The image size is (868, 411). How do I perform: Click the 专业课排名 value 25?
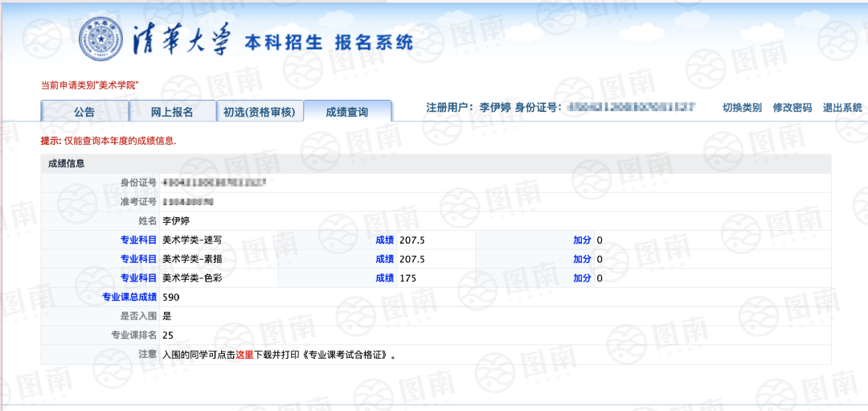168,335
